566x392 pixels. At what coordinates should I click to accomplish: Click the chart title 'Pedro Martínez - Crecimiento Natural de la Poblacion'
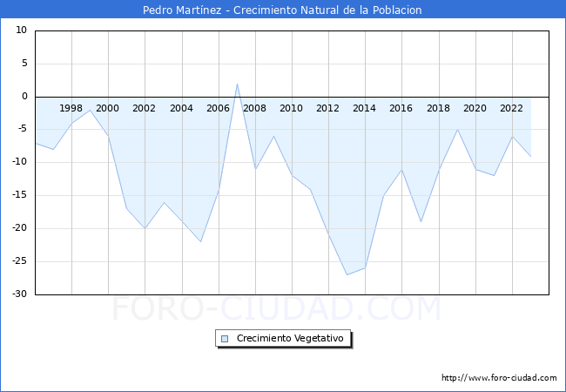tap(282, 10)
